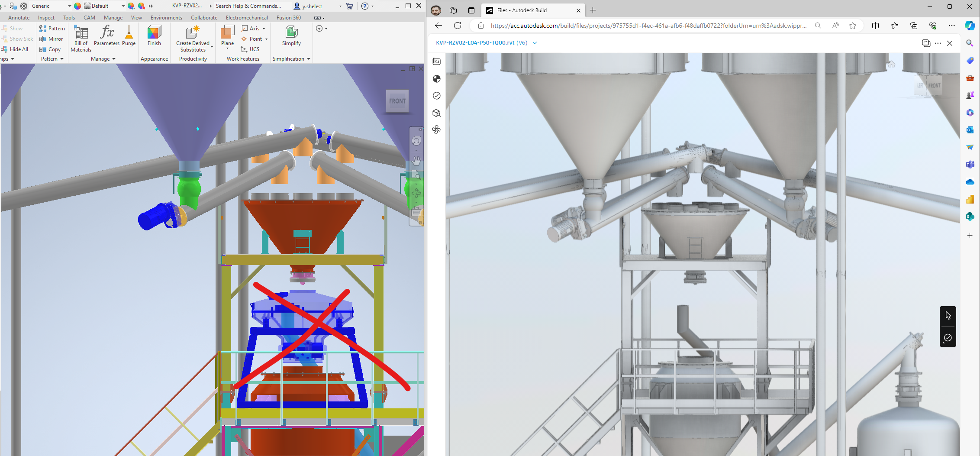Switch to the Manage ribbon tab
Screen dimensions: 980x456
113,17
